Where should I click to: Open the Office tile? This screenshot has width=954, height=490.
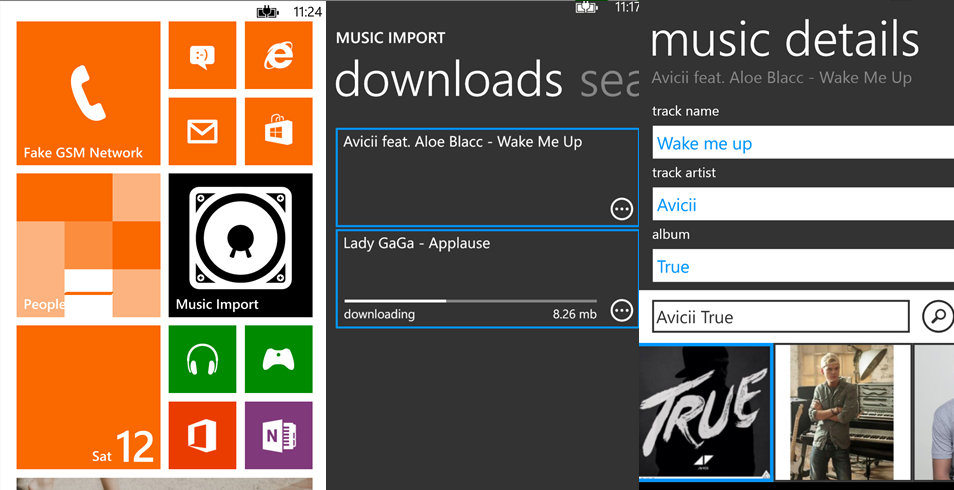[202, 435]
